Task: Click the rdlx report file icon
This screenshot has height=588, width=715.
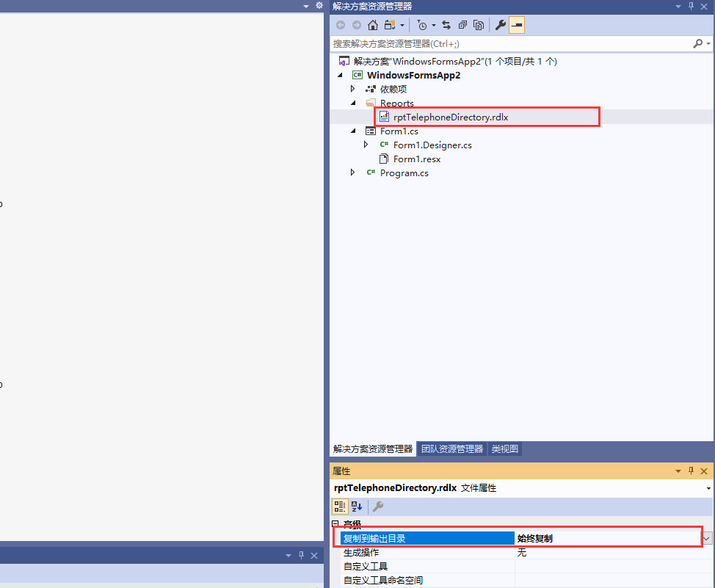Action: point(384,117)
